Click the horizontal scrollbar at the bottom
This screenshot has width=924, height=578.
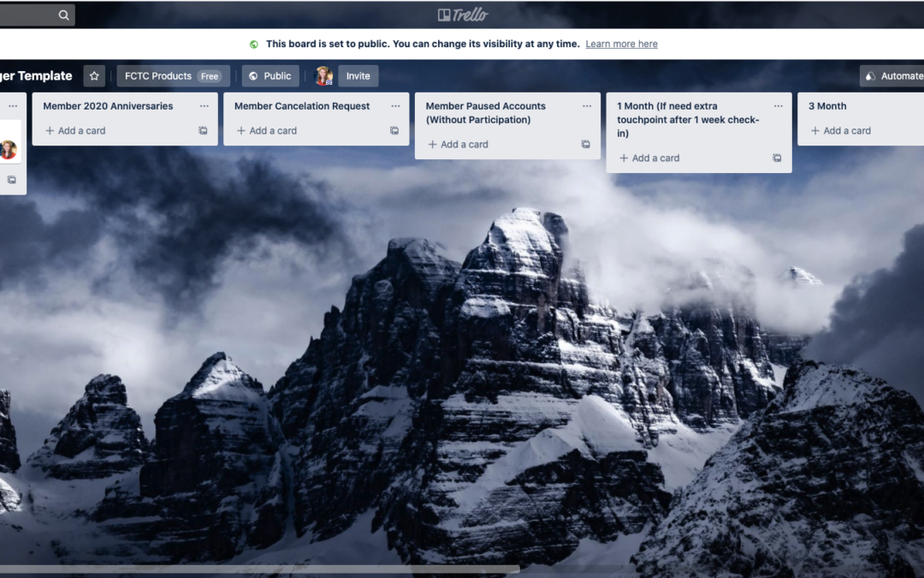click(260, 569)
